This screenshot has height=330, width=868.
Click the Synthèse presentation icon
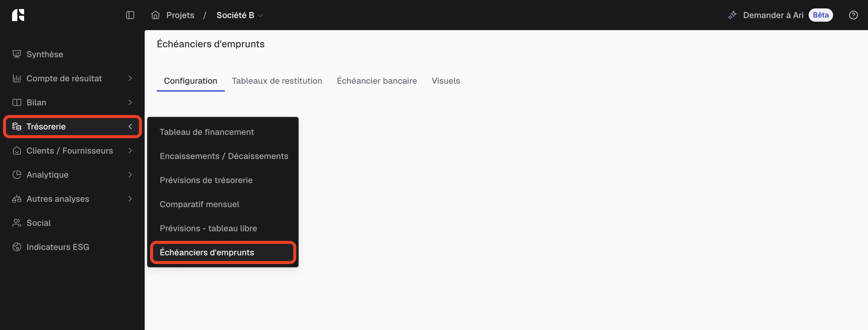click(x=17, y=54)
